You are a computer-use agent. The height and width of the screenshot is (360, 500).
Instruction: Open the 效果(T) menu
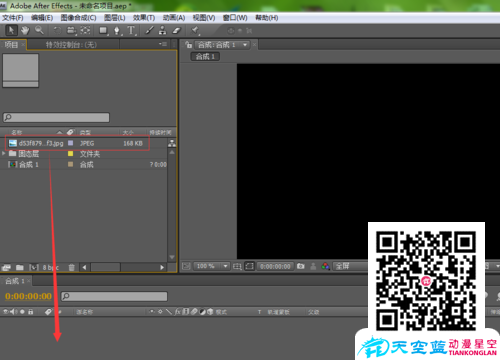tap(144, 18)
